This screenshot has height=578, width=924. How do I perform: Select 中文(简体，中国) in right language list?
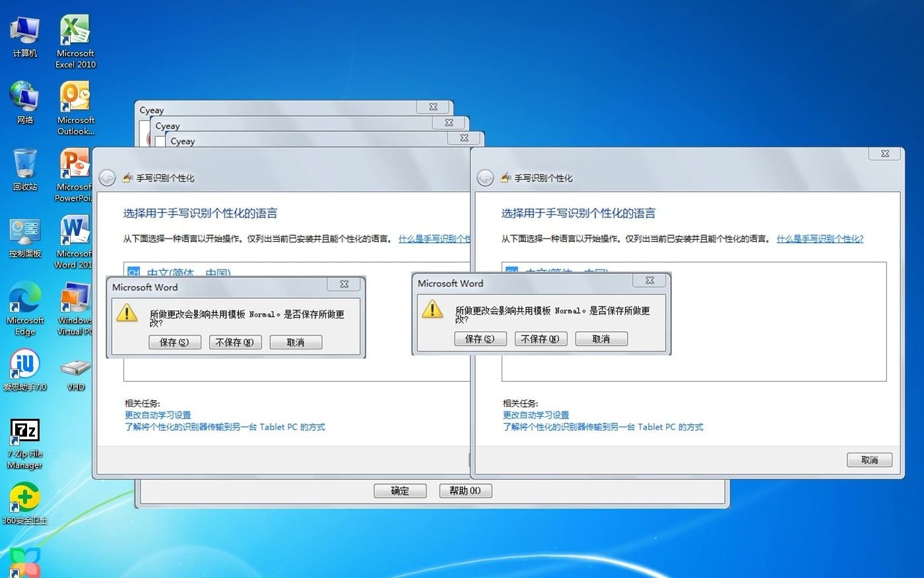tap(557, 270)
